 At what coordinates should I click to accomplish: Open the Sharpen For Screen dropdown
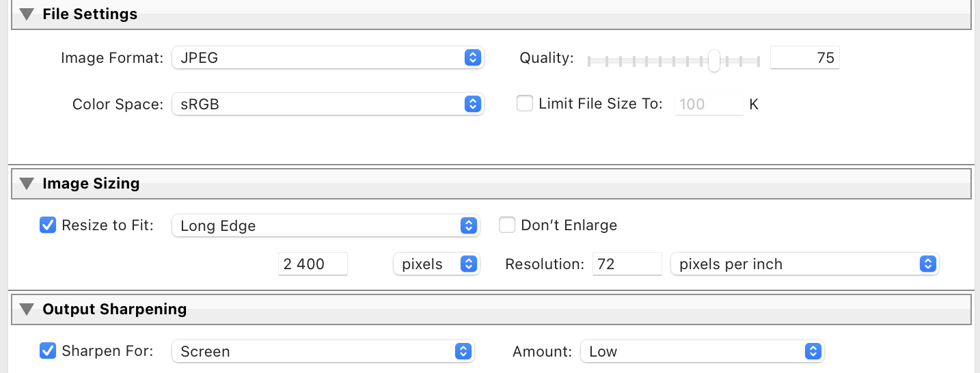point(323,352)
